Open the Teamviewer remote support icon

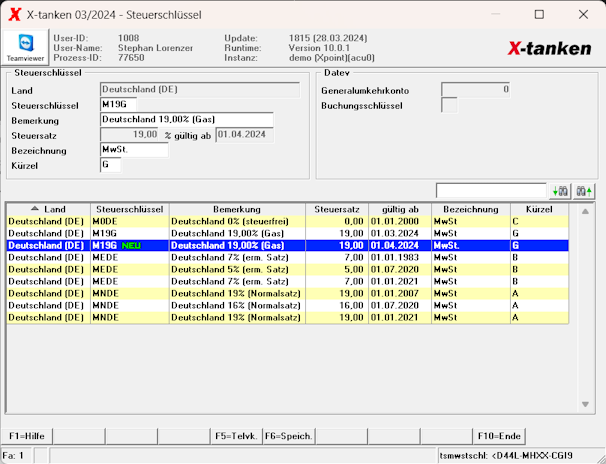click(x=26, y=48)
